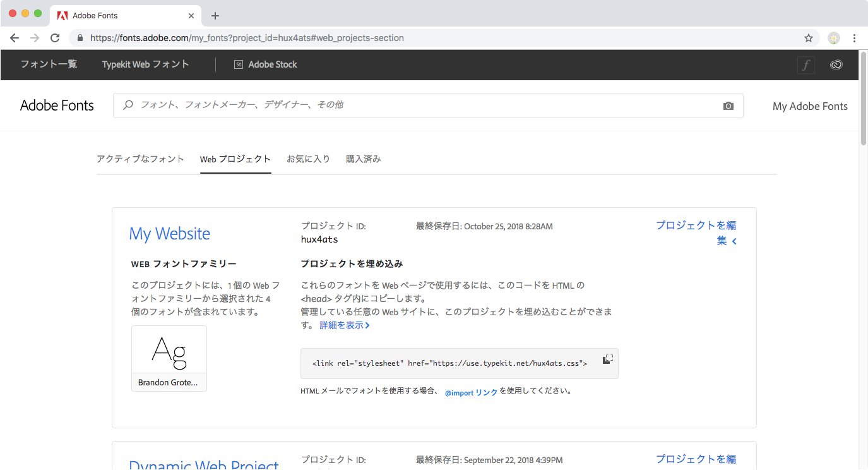Focus the font search field

pyautogui.click(x=428, y=105)
